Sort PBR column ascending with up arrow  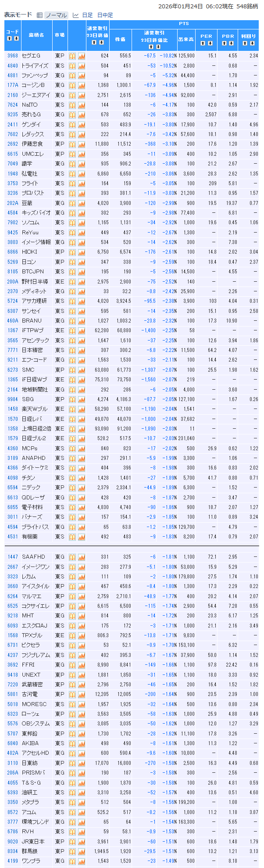pos(225,43)
